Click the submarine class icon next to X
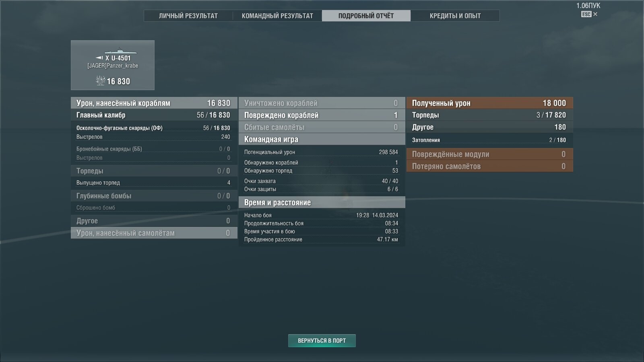Viewport: 644px width, 362px height. click(x=99, y=58)
